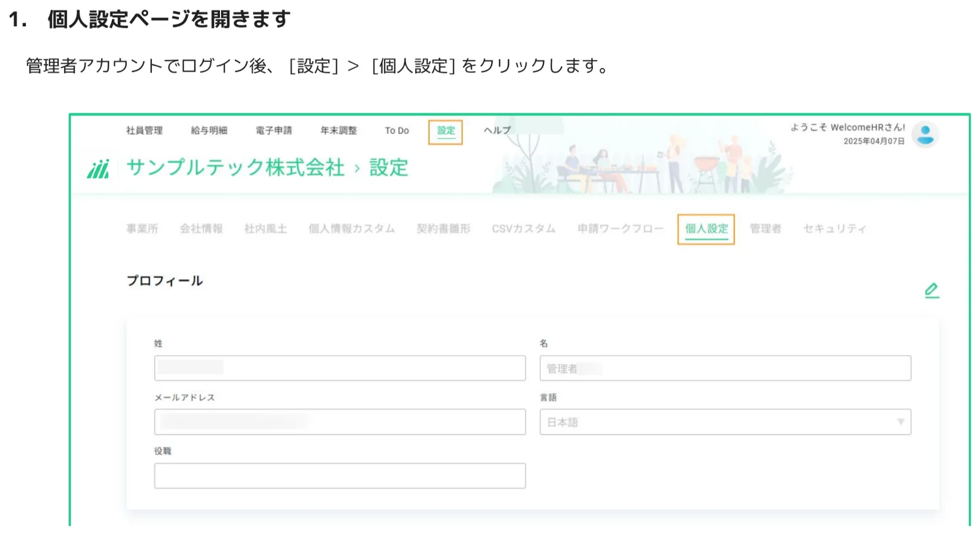Switch to the 事業所 tab
The height and width of the screenshot is (535, 980).
pos(142,228)
